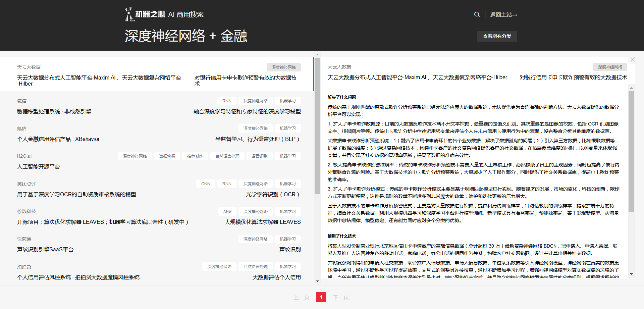
Task: Click 杉数科技 company name
Action: click(x=26, y=211)
